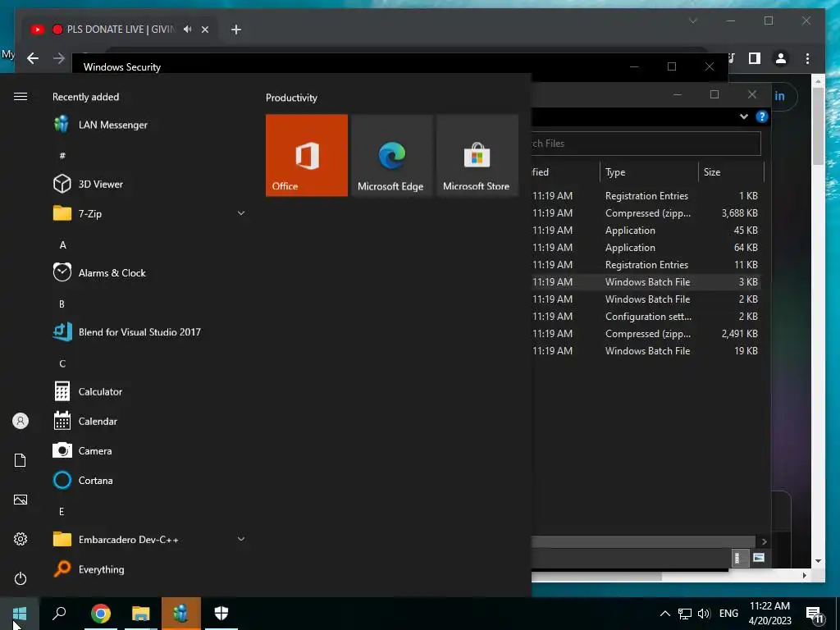The image size is (840, 630).
Task: Sort Explorer files by Size column
Action: click(x=731, y=172)
